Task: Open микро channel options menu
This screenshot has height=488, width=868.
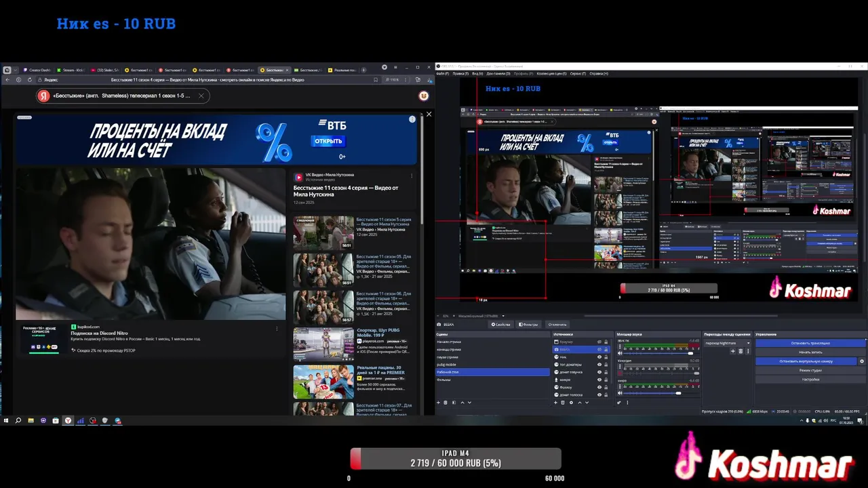Action: point(620,386)
